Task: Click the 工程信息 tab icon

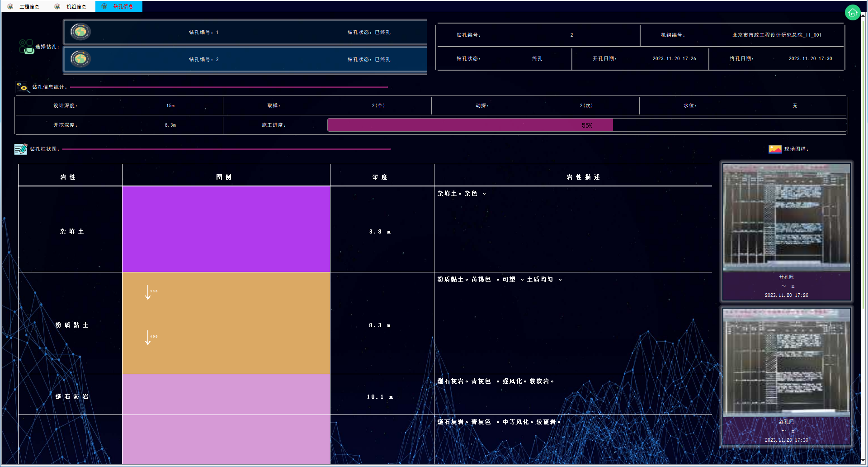Action: point(10,6)
